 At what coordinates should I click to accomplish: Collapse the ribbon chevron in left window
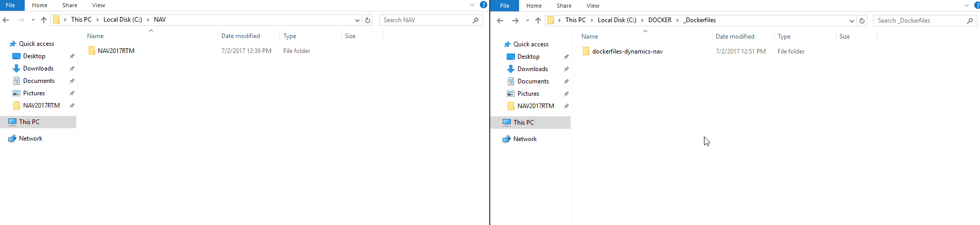click(x=472, y=5)
